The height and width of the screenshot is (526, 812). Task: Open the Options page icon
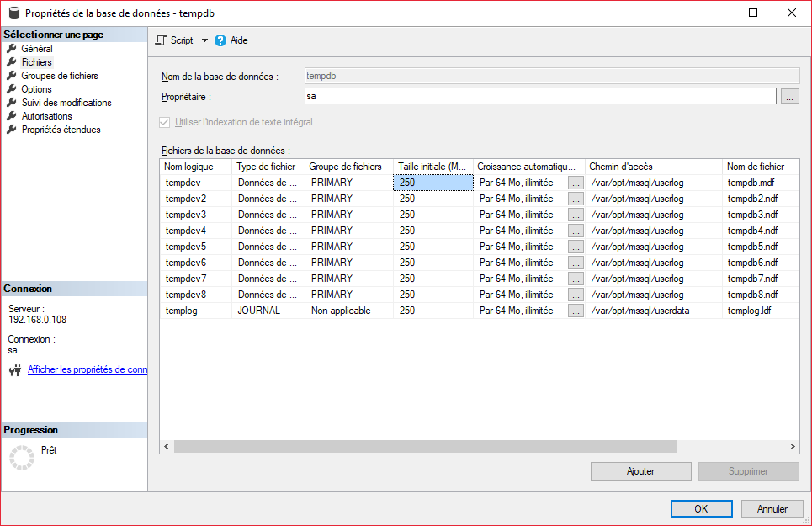pyautogui.click(x=12, y=89)
